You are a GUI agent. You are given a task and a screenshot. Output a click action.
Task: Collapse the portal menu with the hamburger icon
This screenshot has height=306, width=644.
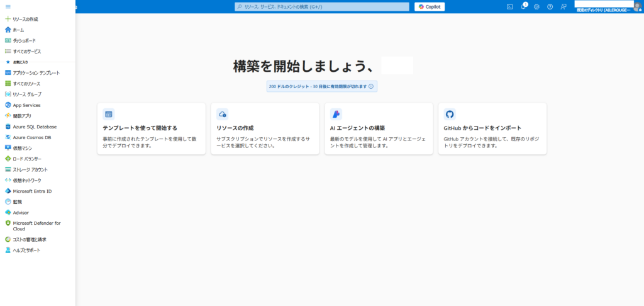pyautogui.click(x=8, y=6)
